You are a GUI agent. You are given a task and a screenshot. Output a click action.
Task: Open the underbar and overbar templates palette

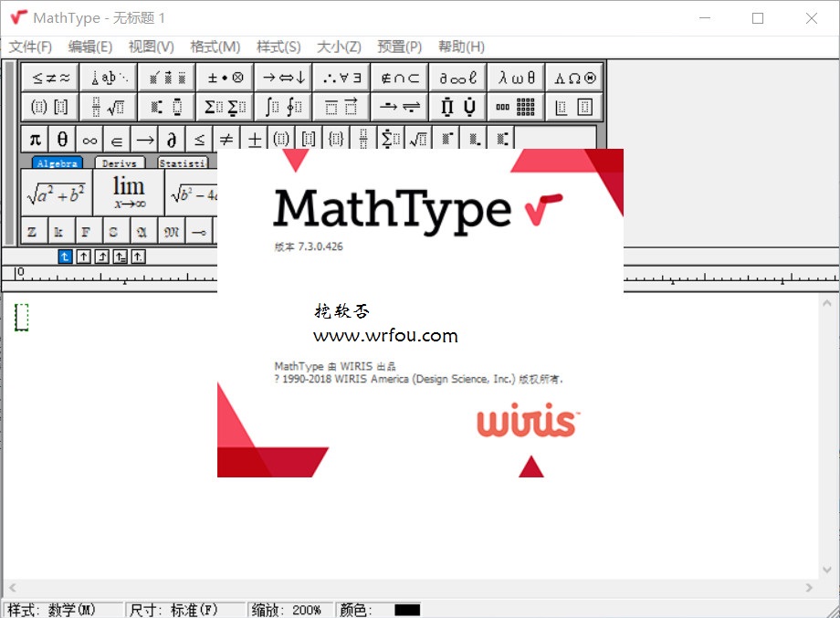tap(341, 107)
